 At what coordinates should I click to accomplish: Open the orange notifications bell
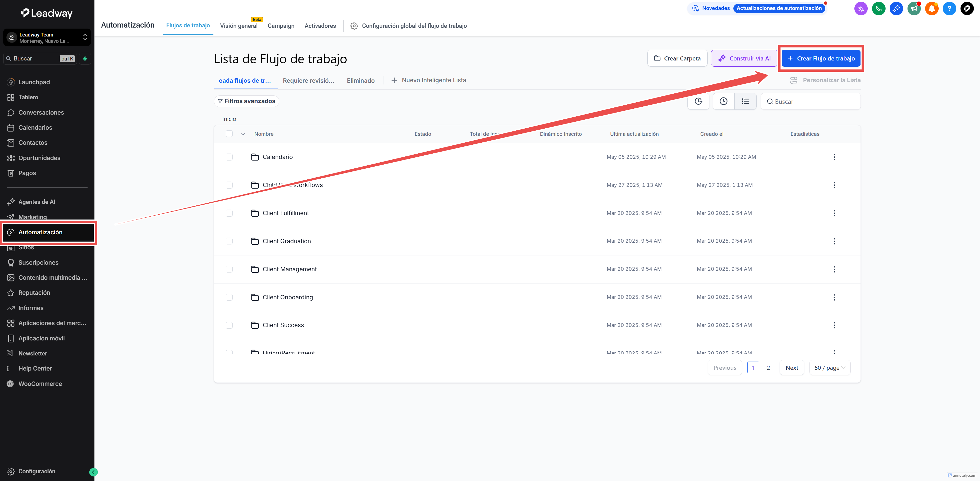tap(931, 8)
